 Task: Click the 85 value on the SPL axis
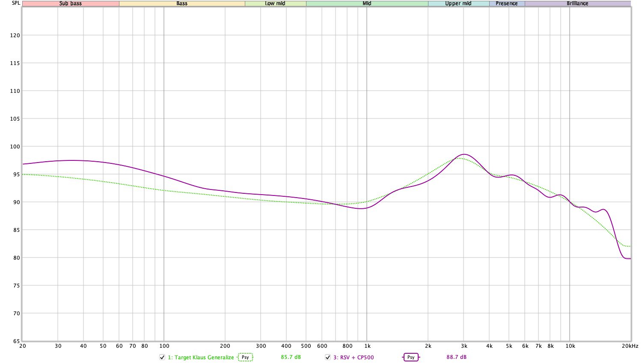coord(16,230)
